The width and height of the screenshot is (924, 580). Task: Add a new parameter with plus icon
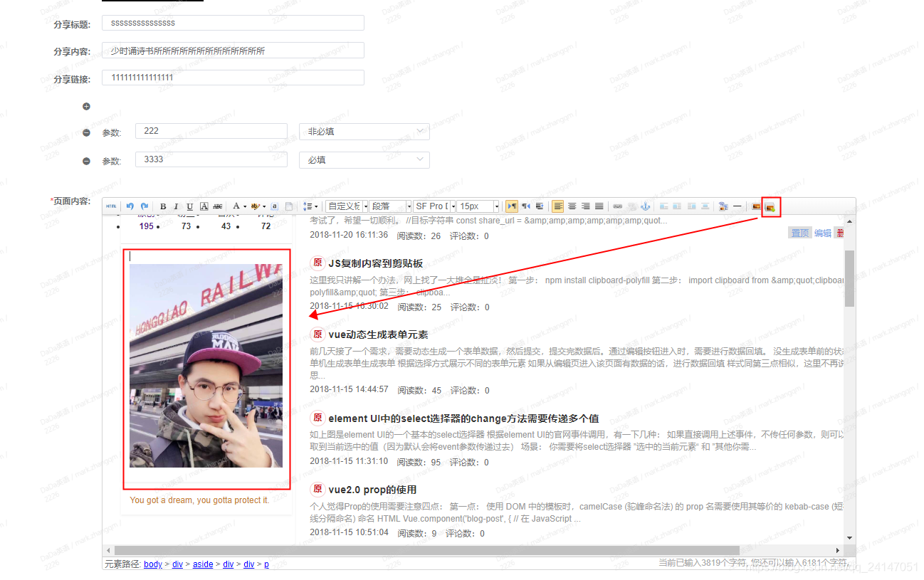(x=87, y=107)
